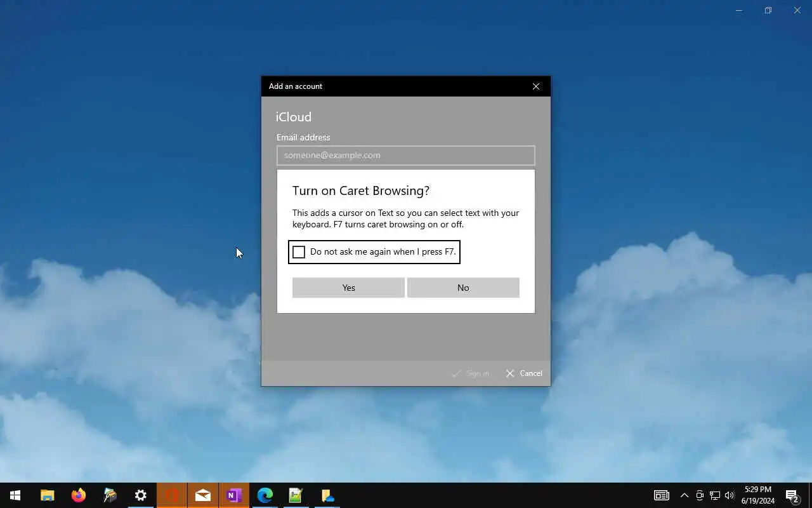Open the volume speaker tray icon
This screenshot has width=812, height=508.
click(730, 495)
